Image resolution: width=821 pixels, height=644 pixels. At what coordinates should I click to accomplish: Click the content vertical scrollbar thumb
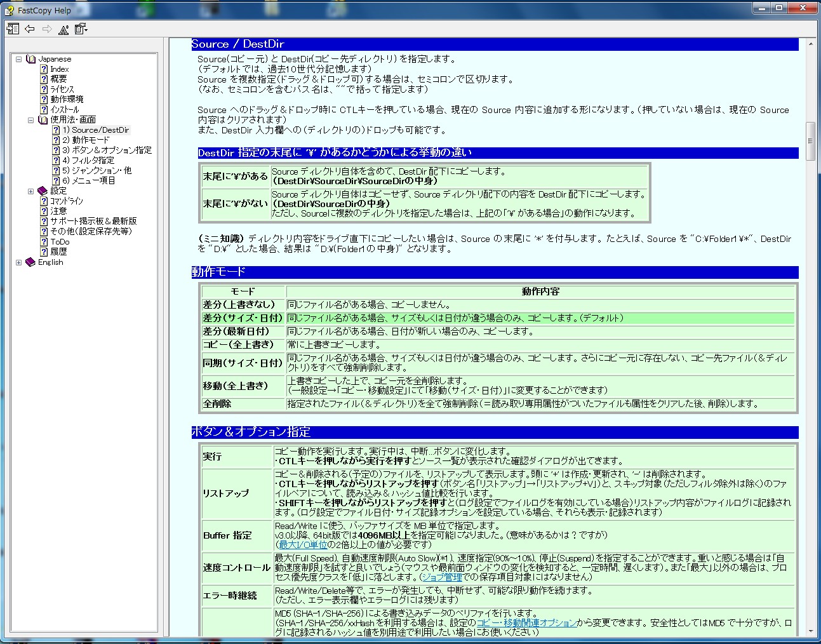(x=810, y=140)
